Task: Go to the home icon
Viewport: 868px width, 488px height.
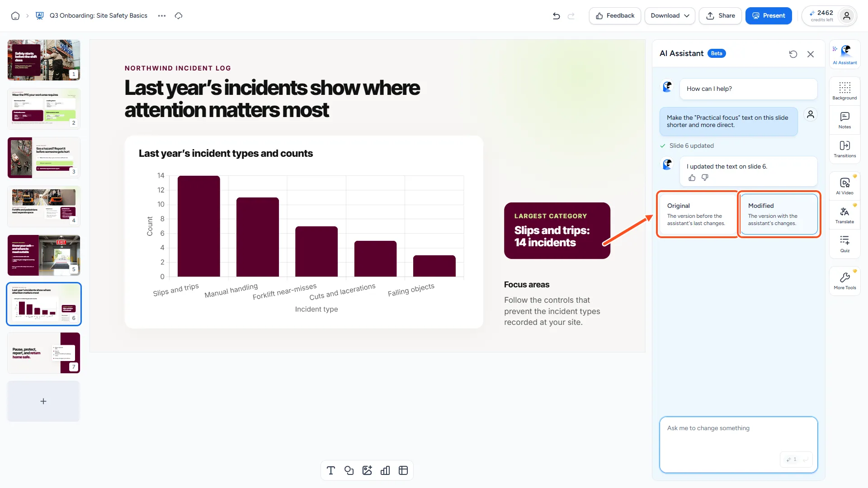Action: click(15, 16)
